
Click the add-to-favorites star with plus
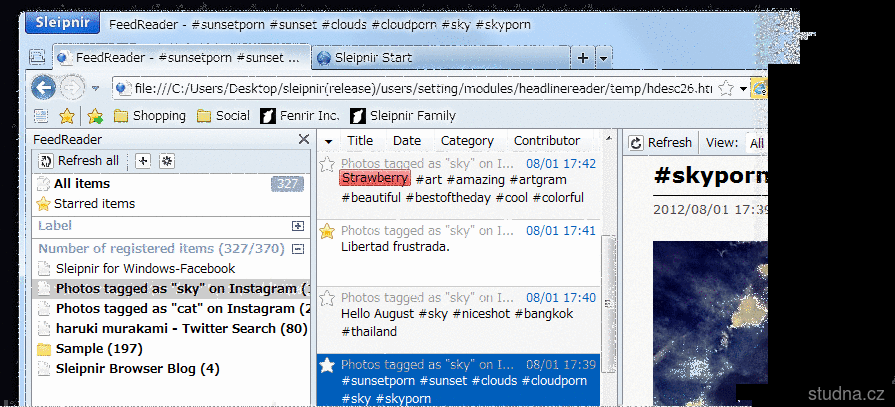coord(95,116)
